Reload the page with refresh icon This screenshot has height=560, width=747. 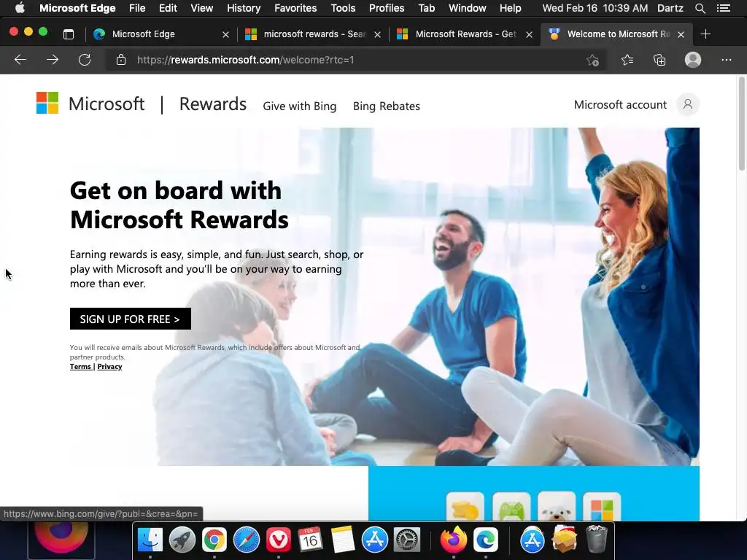tap(85, 60)
